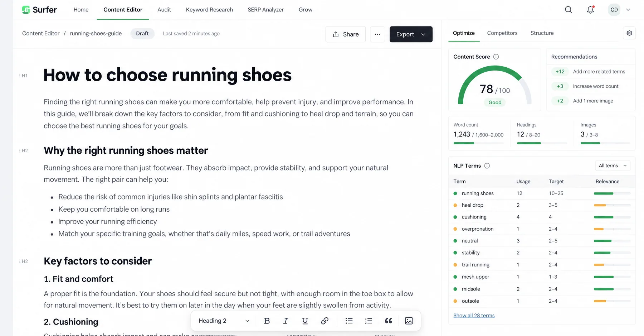Switch to the Competitors tab
Viewport: 644px width, 336px height.
(502, 33)
